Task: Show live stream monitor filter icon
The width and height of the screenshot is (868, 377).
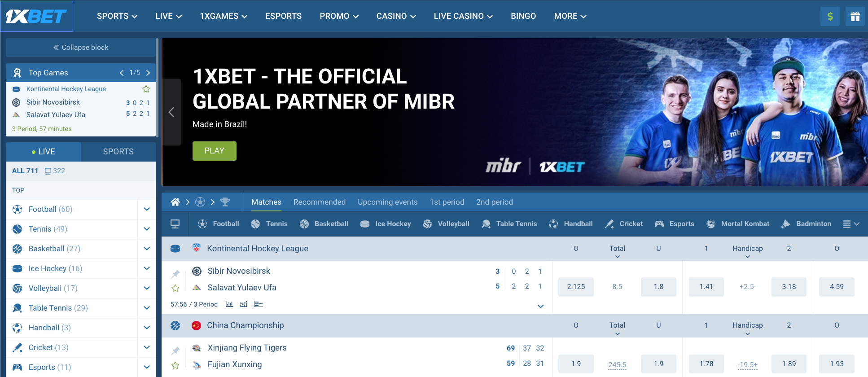Action: click(x=175, y=224)
